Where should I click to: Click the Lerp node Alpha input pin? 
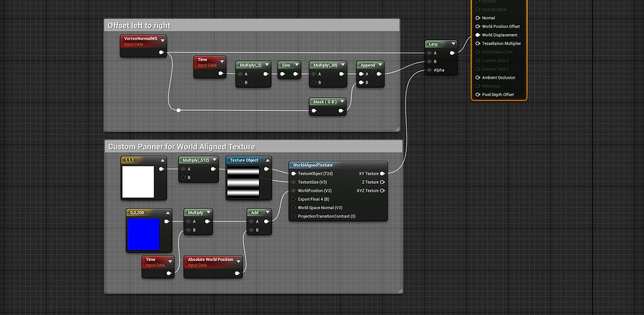click(x=430, y=70)
